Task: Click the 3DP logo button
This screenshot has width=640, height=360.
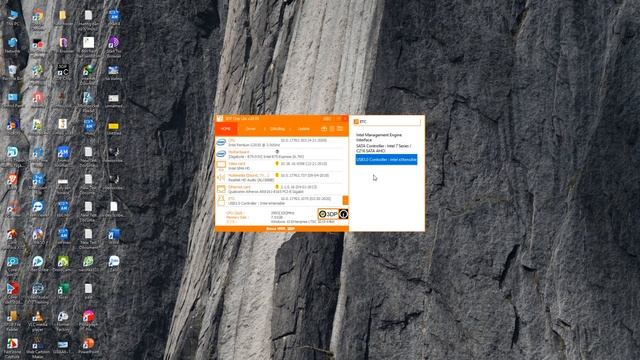Action: point(328,214)
